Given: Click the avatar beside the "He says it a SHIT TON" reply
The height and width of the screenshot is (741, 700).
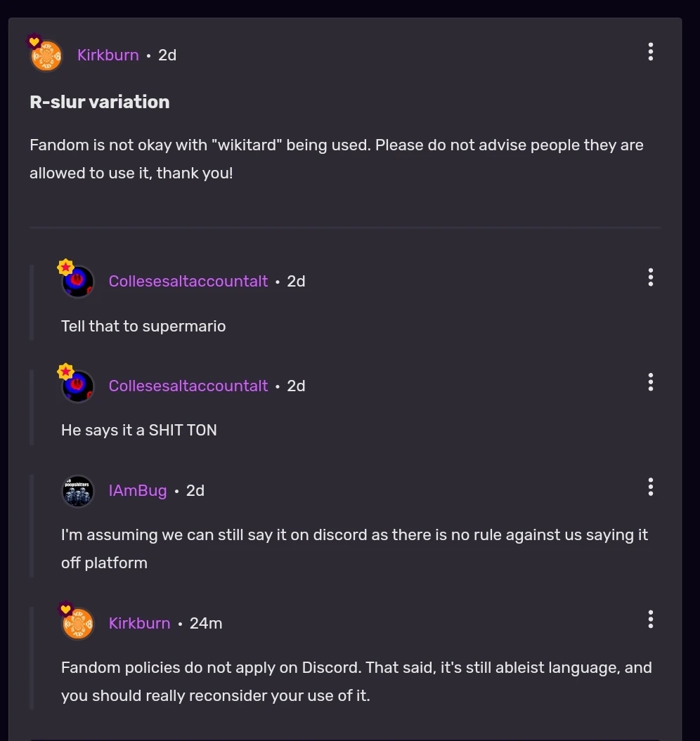Looking at the screenshot, I should tap(78, 386).
